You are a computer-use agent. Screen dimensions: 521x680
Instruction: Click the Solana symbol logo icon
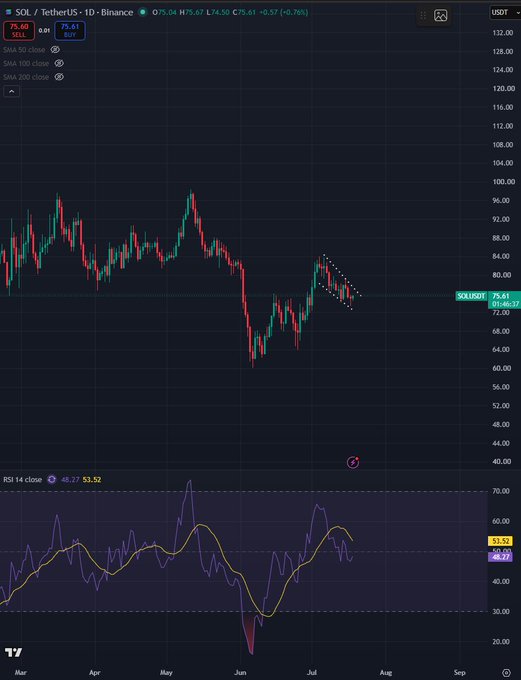click(7, 12)
